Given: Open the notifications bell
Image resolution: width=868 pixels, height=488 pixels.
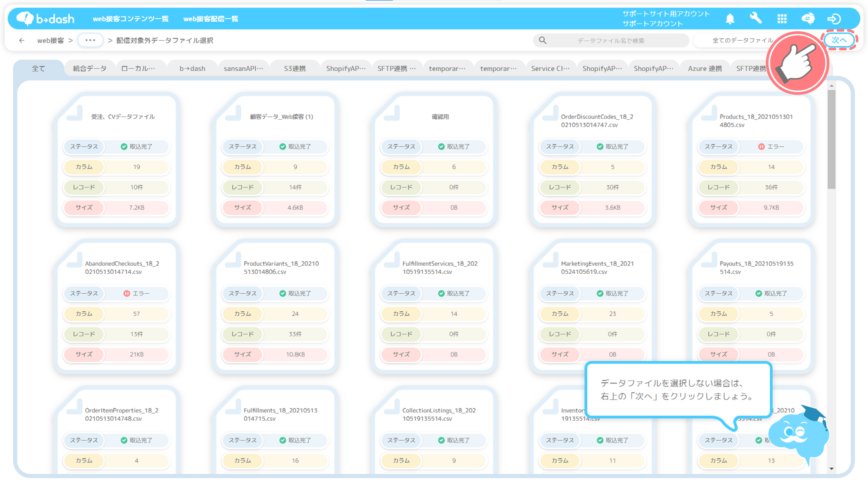Looking at the screenshot, I should [x=730, y=19].
